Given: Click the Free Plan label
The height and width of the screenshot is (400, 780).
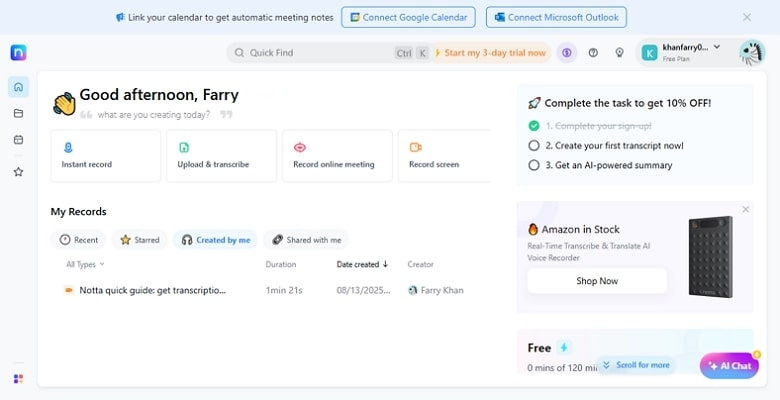Looking at the screenshot, I should click(676, 59).
